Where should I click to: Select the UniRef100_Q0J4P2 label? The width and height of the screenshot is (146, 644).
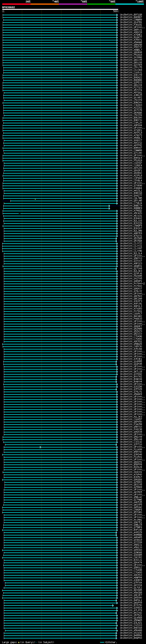point(131,98)
